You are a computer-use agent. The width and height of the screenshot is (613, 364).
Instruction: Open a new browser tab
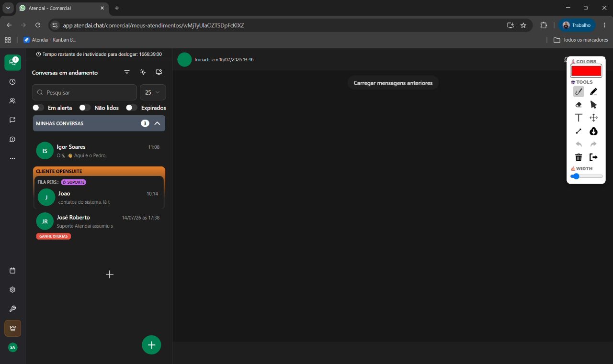point(117,8)
